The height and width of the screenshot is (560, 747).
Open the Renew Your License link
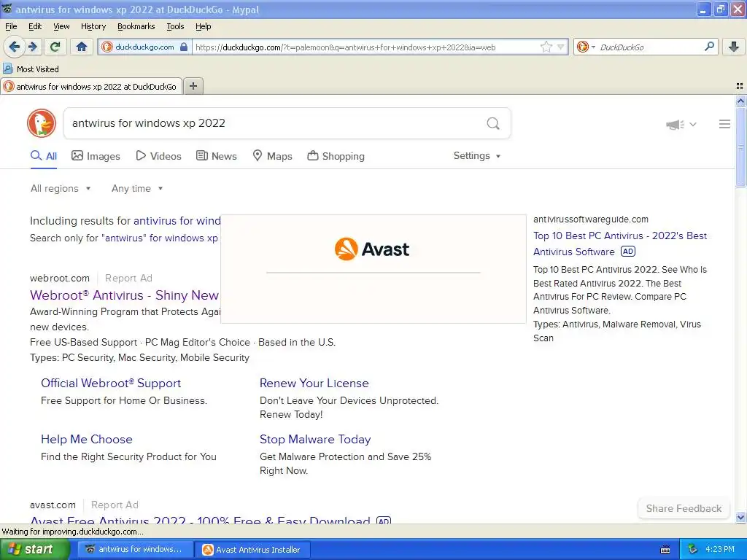click(x=314, y=384)
